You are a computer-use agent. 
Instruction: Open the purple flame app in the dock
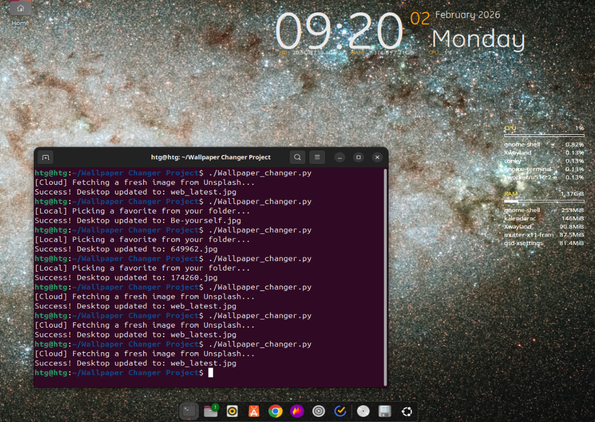(297, 411)
